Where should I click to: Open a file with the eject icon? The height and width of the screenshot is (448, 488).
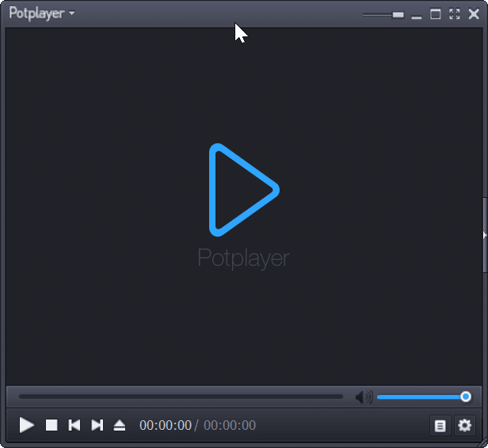(120, 425)
